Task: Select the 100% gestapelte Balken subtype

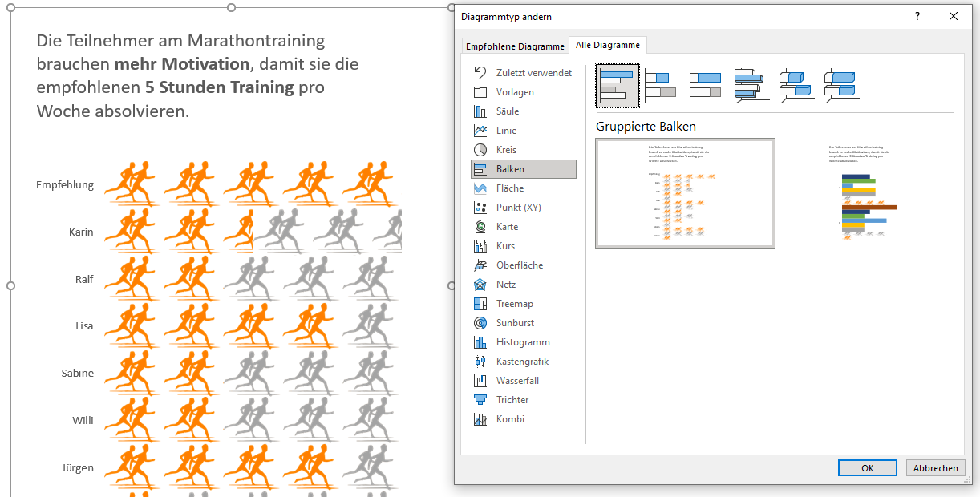Action: point(706,86)
